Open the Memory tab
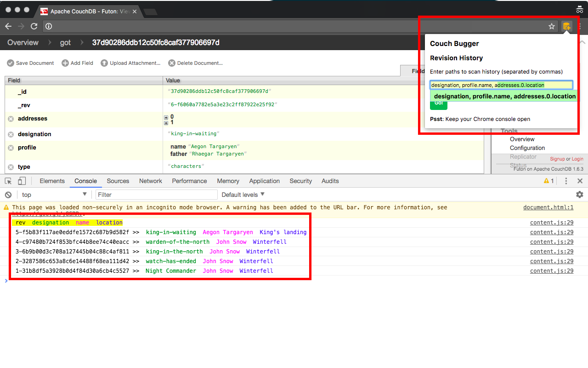 (x=228, y=181)
